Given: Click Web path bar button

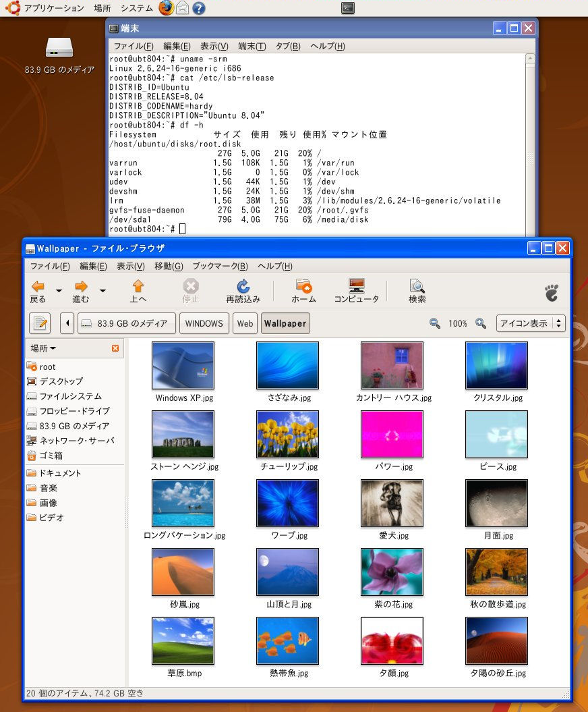Looking at the screenshot, I should pyautogui.click(x=245, y=323).
